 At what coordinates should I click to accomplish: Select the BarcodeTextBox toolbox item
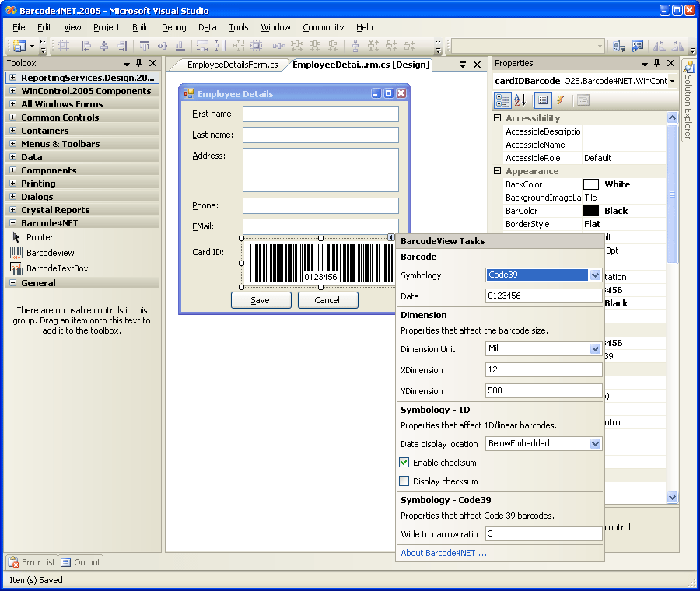pos(57,268)
